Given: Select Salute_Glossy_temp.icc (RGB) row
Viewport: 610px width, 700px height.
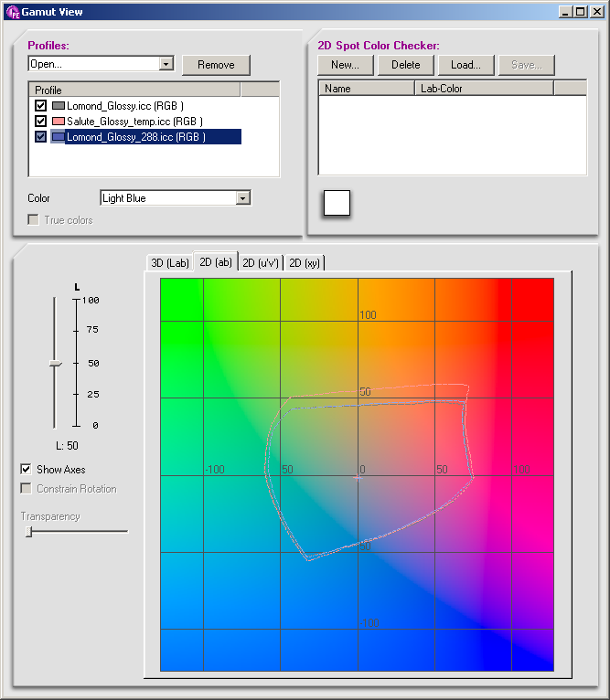Looking at the screenshot, I should [134, 121].
